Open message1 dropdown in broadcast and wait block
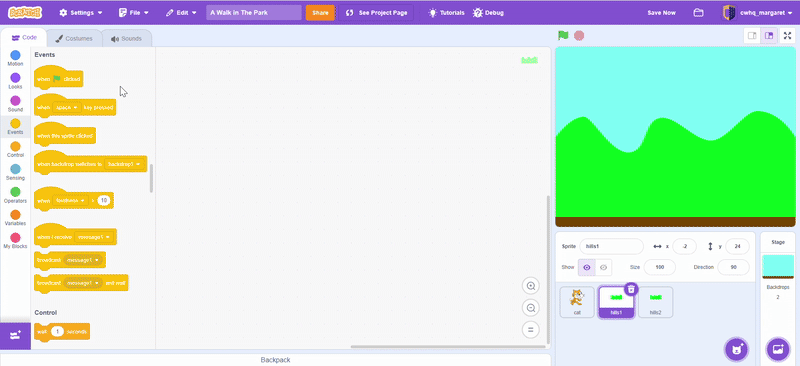The width and height of the screenshot is (800, 366). click(83, 282)
